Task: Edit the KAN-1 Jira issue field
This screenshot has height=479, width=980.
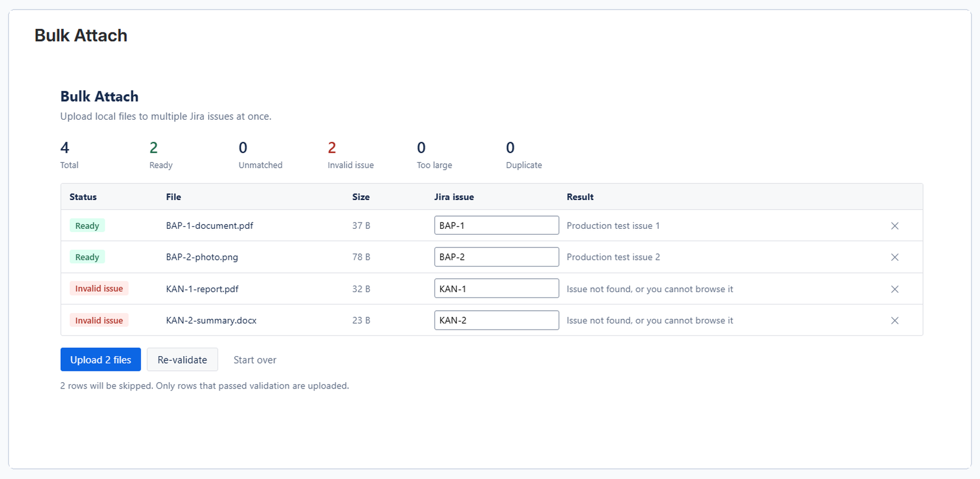Action: (x=496, y=288)
